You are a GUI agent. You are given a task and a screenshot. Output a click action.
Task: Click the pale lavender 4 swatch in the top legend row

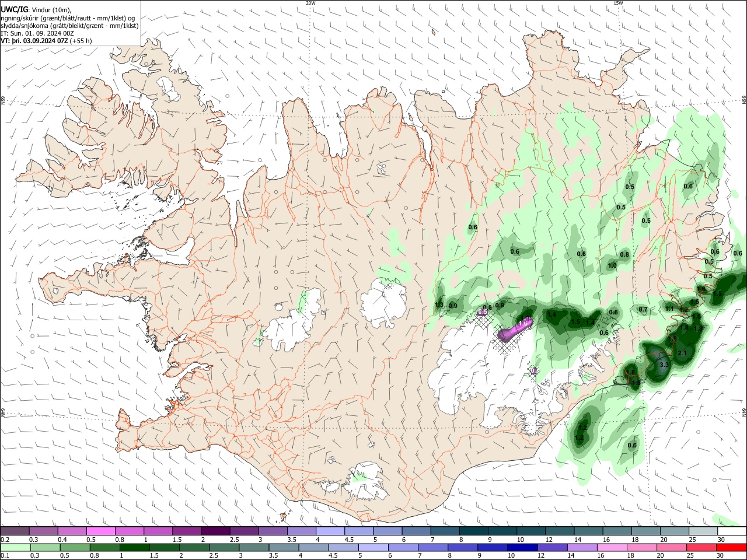click(330, 531)
